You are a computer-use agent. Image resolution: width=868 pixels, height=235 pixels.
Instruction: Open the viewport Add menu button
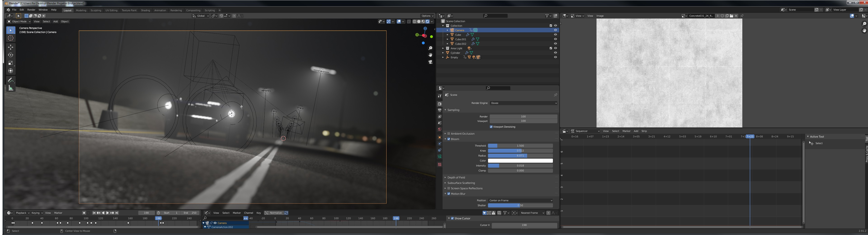pos(55,21)
